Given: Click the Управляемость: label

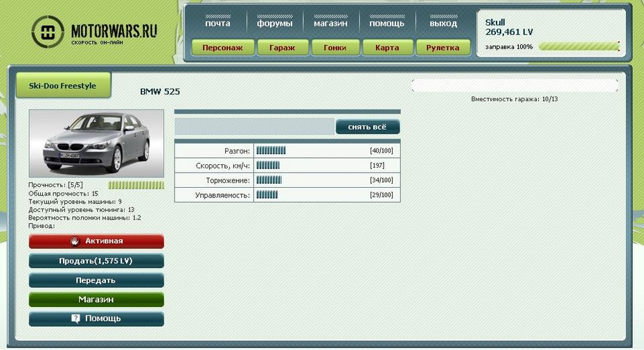Looking at the screenshot, I should 222,195.
